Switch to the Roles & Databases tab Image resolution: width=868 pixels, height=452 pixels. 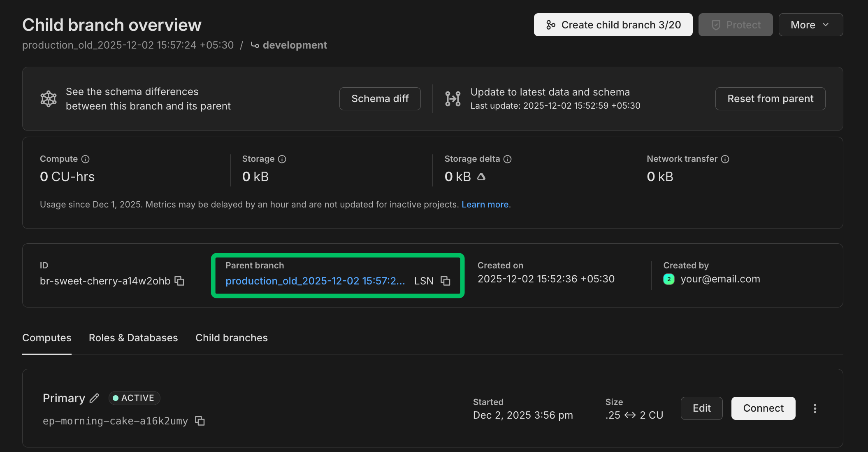[133, 338]
